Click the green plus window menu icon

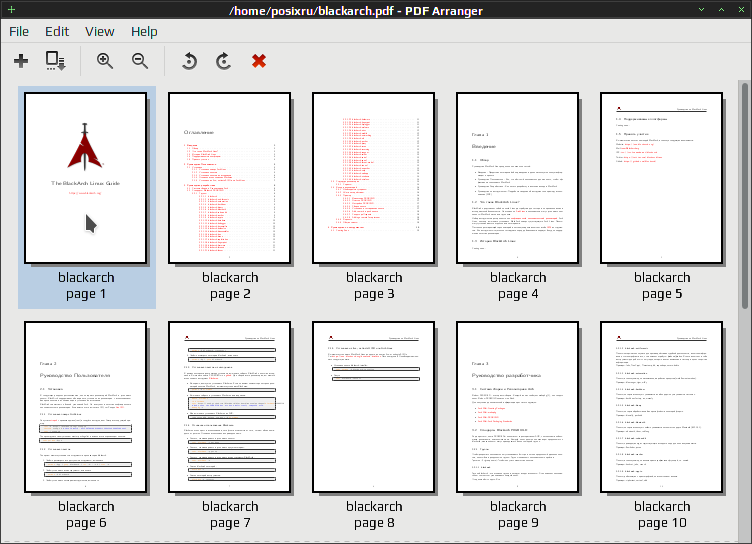(12, 10)
